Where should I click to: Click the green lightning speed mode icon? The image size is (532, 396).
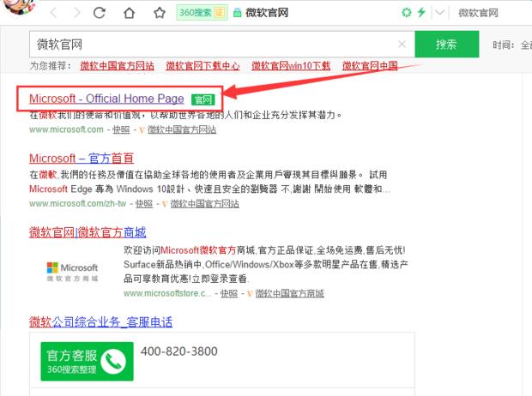[421, 13]
